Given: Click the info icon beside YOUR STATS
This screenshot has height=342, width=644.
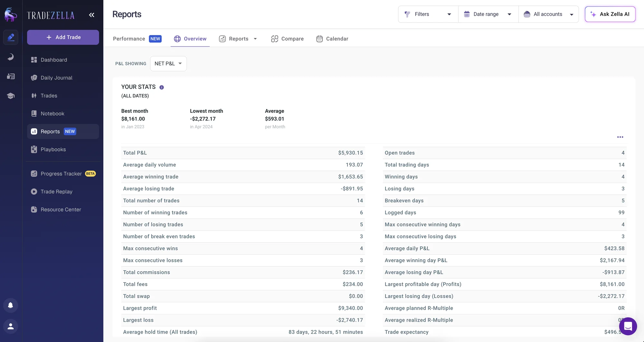Looking at the screenshot, I should (162, 87).
